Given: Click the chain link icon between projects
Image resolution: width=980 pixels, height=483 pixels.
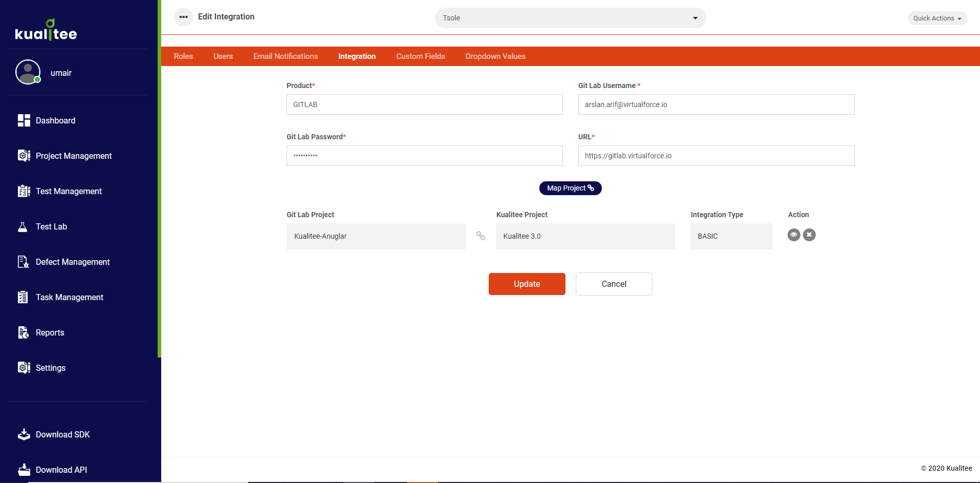Looking at the screenshot, I should click(x=481, y=236).
